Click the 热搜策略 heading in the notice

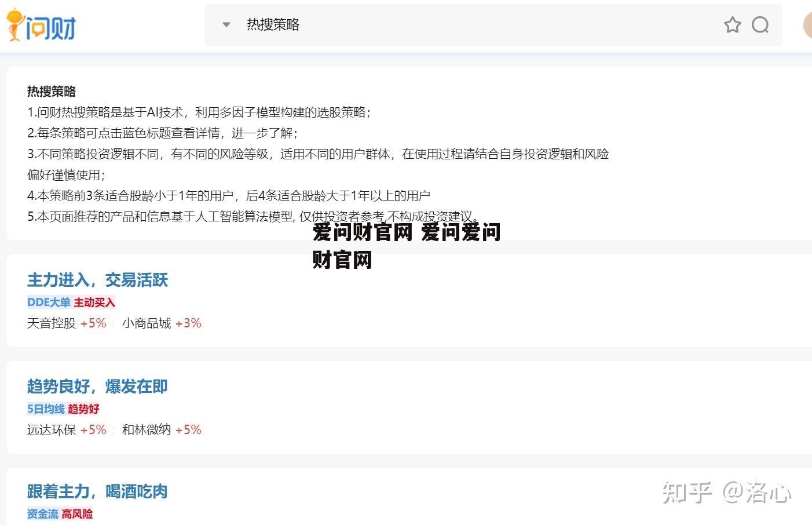click(x=52, y=92)
